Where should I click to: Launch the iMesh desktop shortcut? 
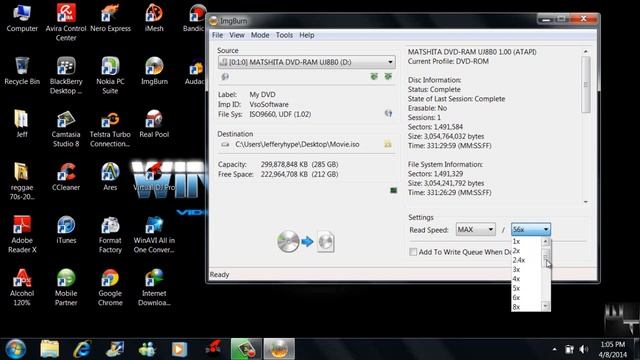click(154, 18)
